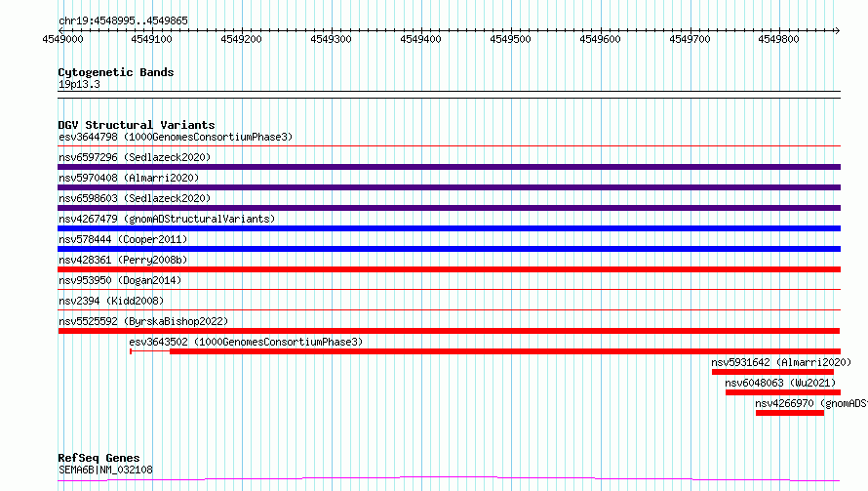Click the esv3643502 (1000GenomesConsortiumPhase3) label

246,342
